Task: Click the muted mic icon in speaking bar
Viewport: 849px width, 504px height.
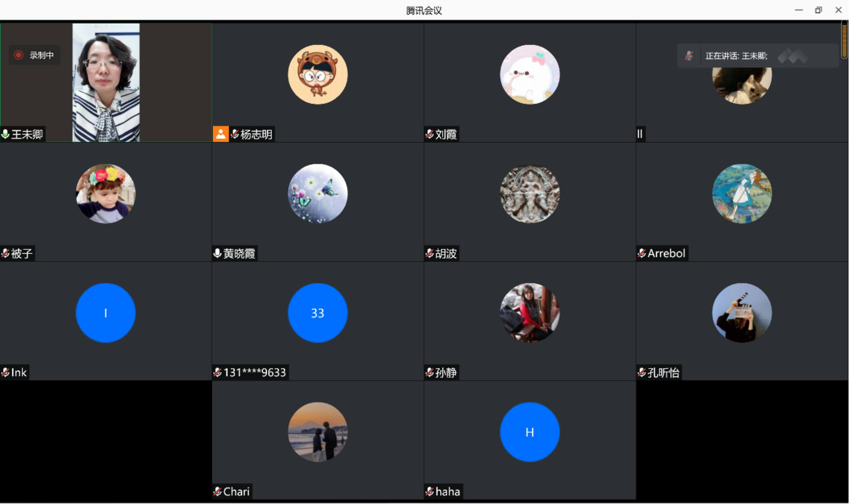Action: pos(689,56)
